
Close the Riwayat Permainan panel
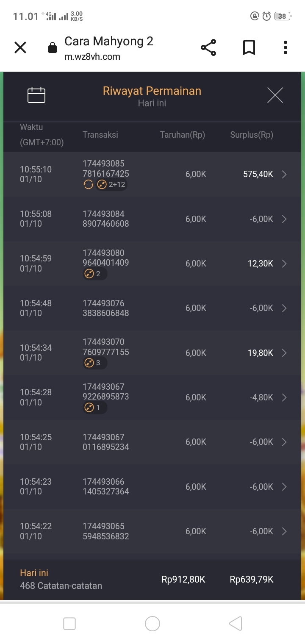tap(275, 95)
